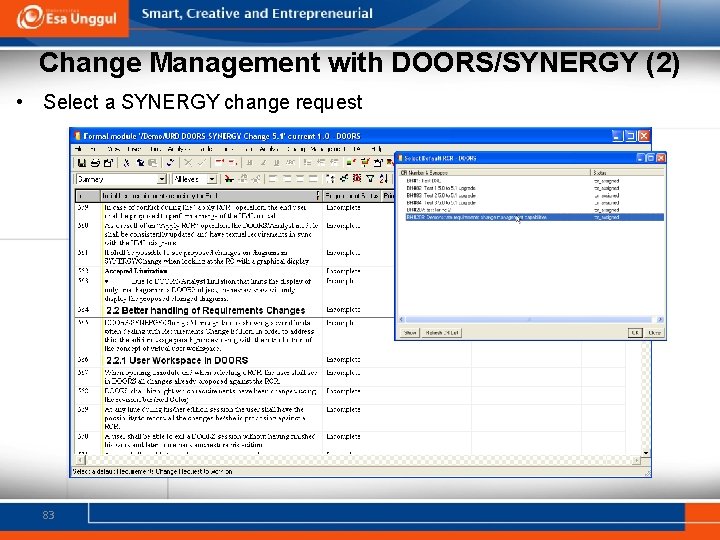The height and width of the screenshot is (540, 720).
Task: Click the Show button in the dialog
Action: (410, 333)
